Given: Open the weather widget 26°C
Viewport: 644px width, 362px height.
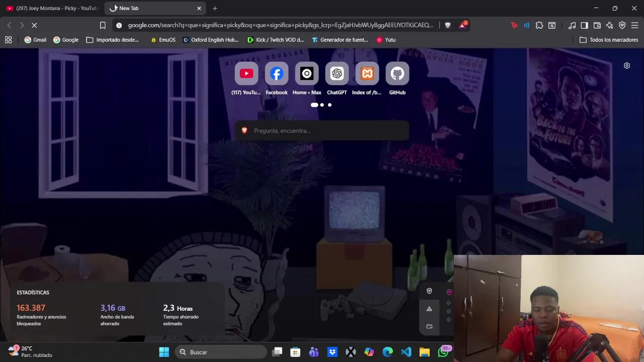Looking at the screenshot, I should point(30,351).
